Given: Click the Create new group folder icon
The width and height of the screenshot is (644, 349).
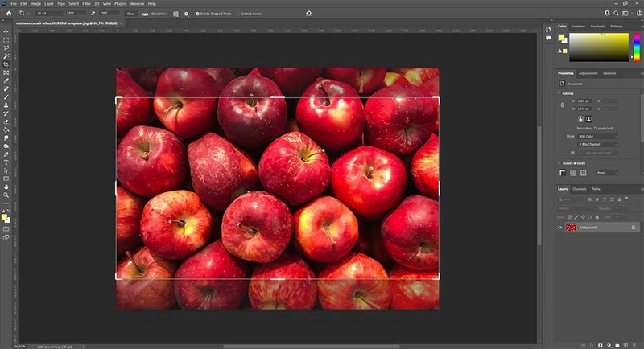Looking at the screenshot, I should pos(617,345).
